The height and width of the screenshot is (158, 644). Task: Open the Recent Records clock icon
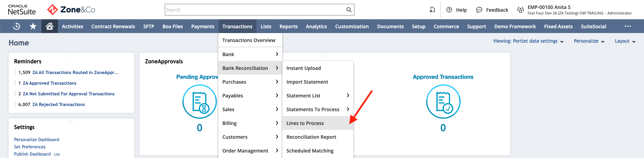(17, 26)
